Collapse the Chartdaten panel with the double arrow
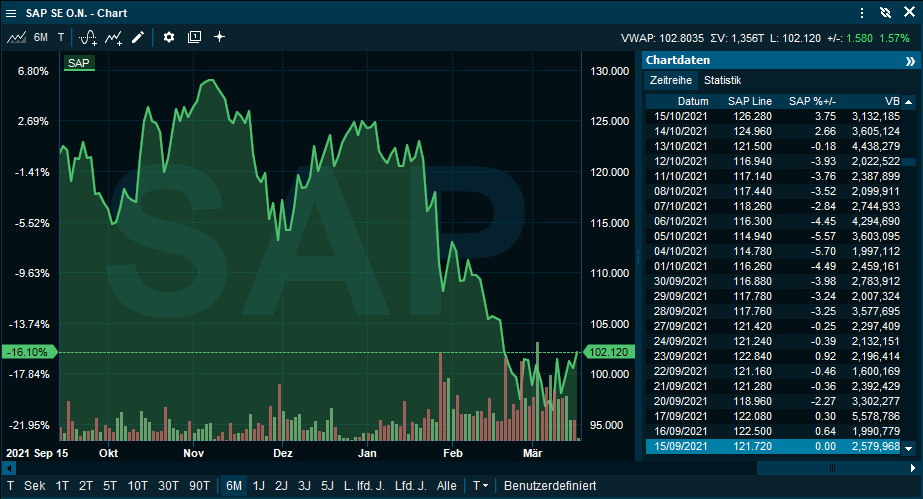 coord(909,60)
